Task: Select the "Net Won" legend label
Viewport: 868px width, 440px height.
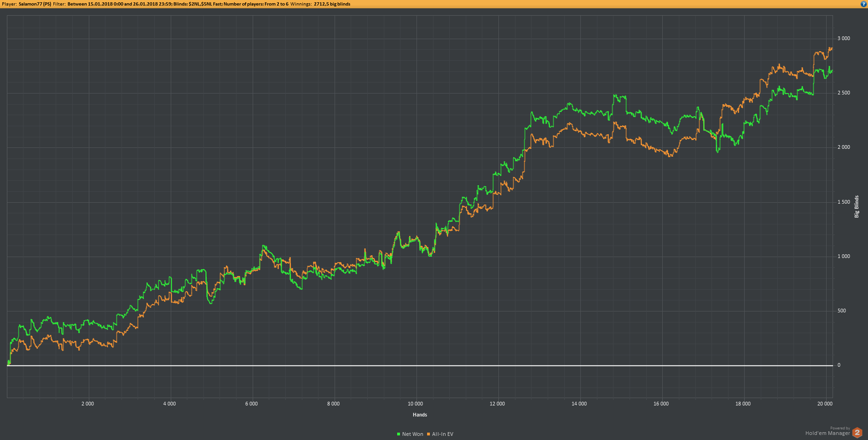Action: tap(412, 434)
